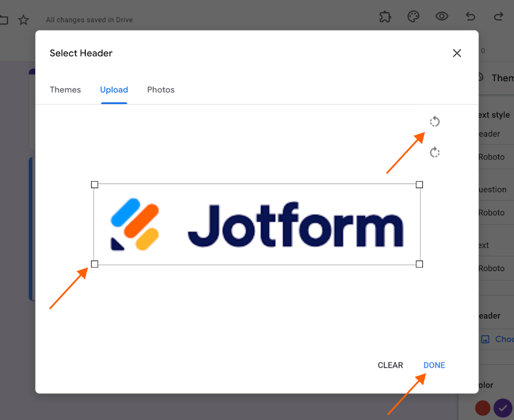Screen dimensions: 514x420
Task: Rotate the image clockwise
Action: 435,152
